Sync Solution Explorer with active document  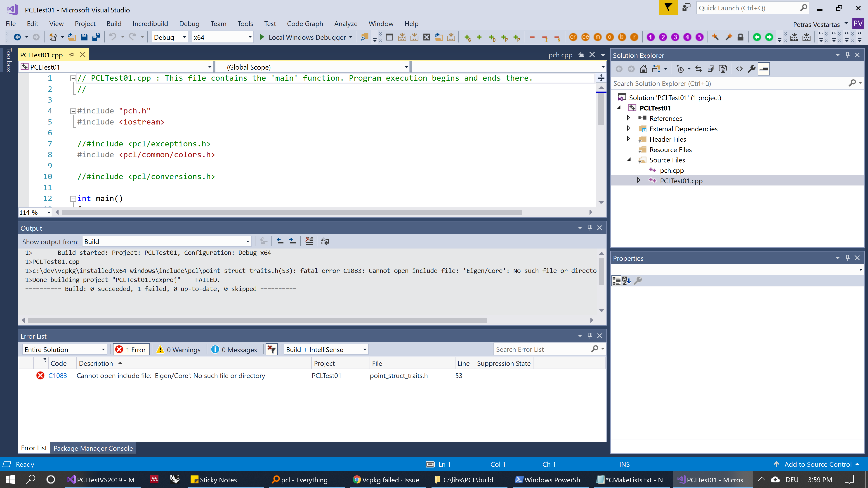point(698,69)
